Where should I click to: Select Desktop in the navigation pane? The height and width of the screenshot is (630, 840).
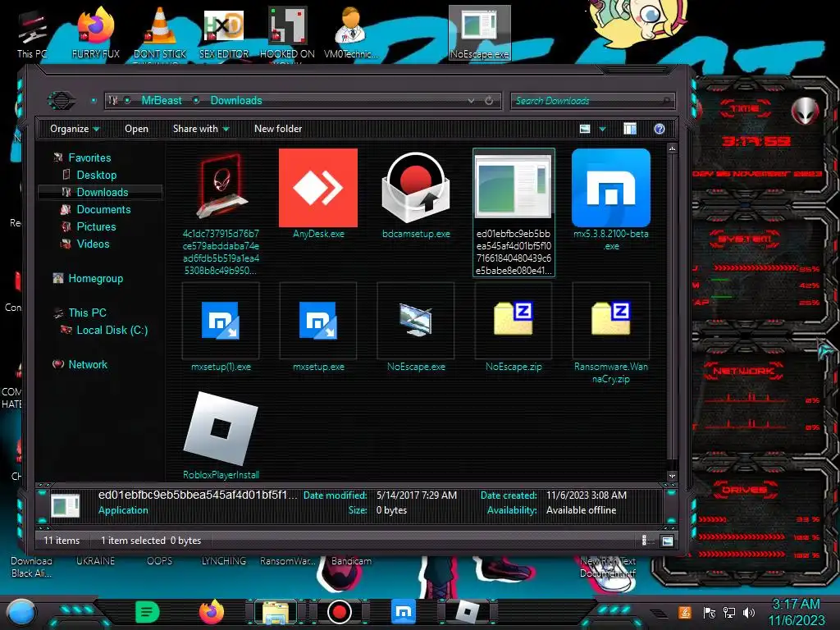point(97,175)
